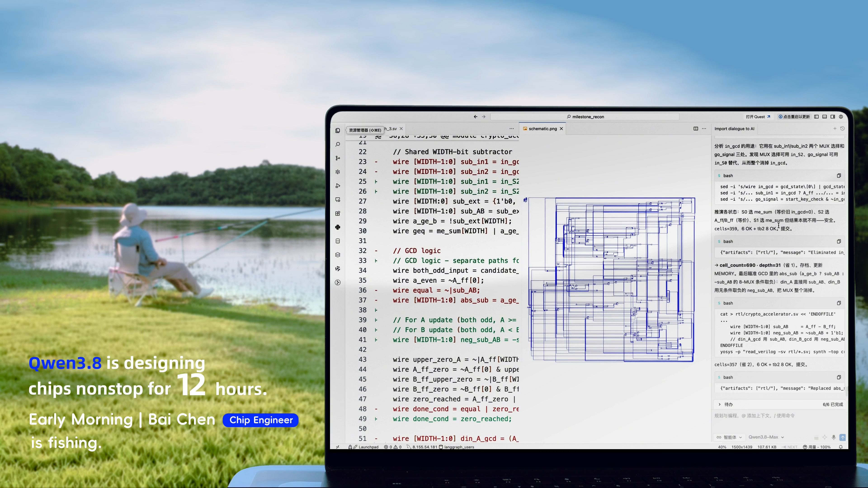Copy the bash block above cell_count=690
Image resolution: width=868 pixels, height=488 pixels.
[x=839, y=241]
